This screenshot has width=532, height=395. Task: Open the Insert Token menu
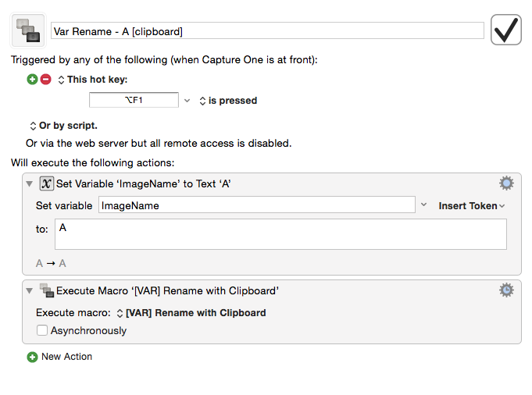472,206
